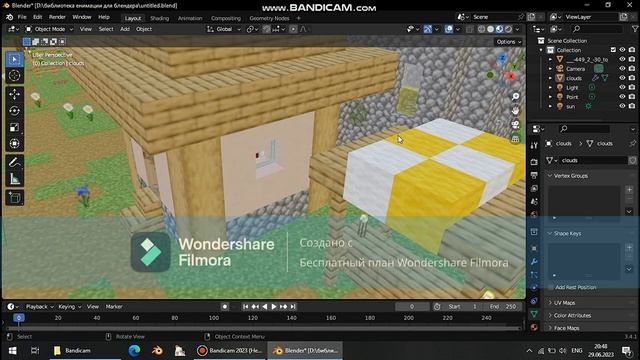The image size is (640, 360).
Task: Open the File menu
Action: click(22, 17)
